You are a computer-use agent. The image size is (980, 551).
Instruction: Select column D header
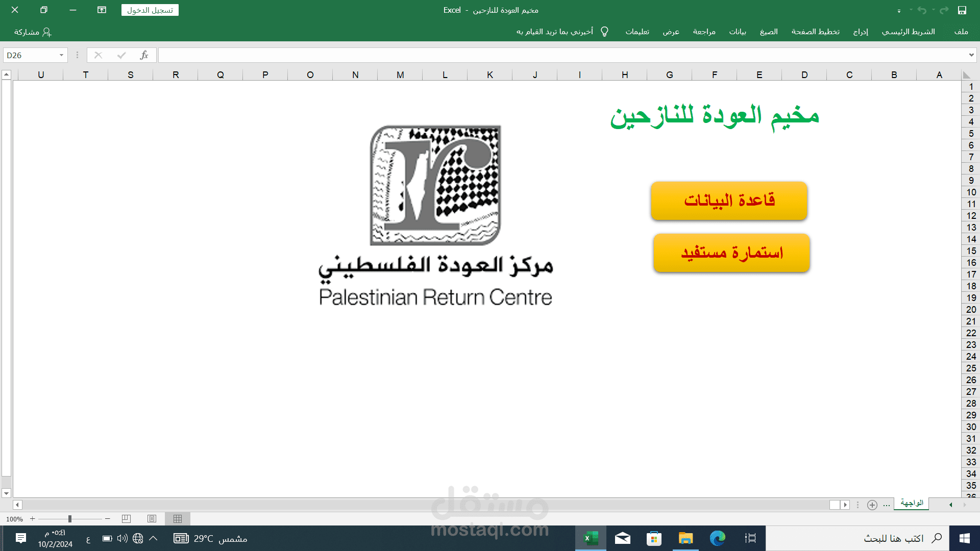(804, 75)
